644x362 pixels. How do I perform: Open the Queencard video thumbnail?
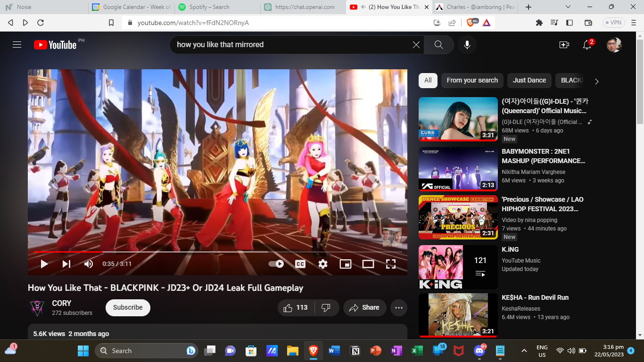click(x=458, y=119)
